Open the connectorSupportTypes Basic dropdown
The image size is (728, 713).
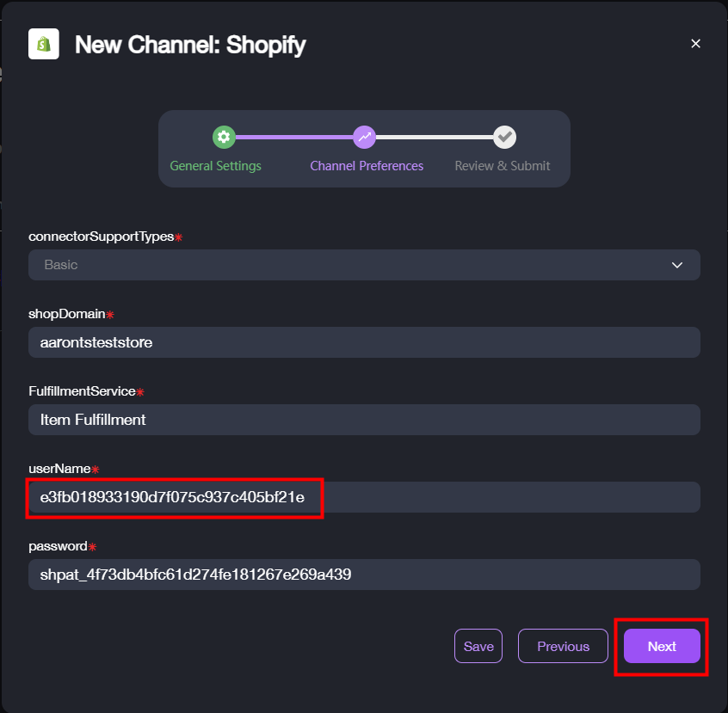pyautogui.click(x=344, y=265)
